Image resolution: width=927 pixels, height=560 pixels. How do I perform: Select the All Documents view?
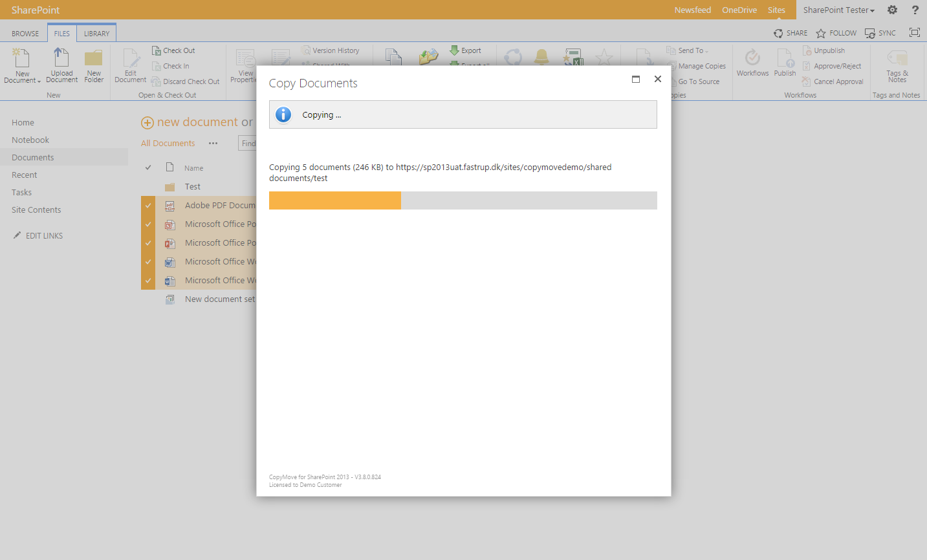(168, 143)
